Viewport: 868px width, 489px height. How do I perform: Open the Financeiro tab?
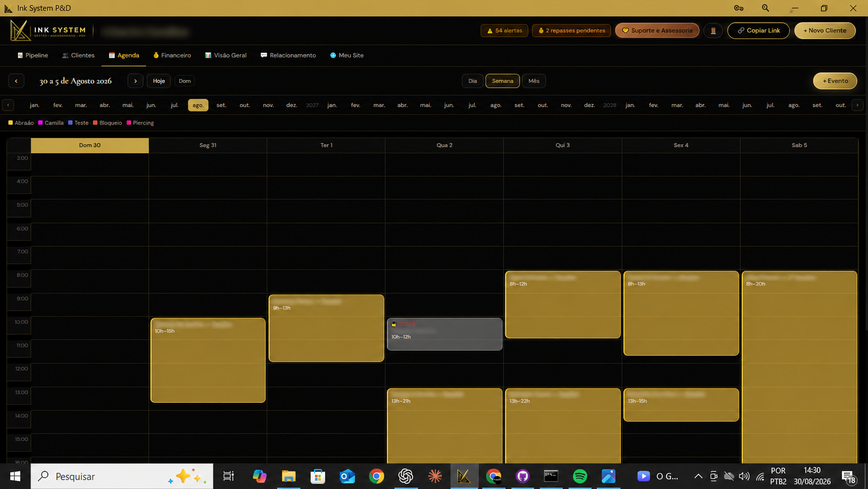[x=172, y=56]
